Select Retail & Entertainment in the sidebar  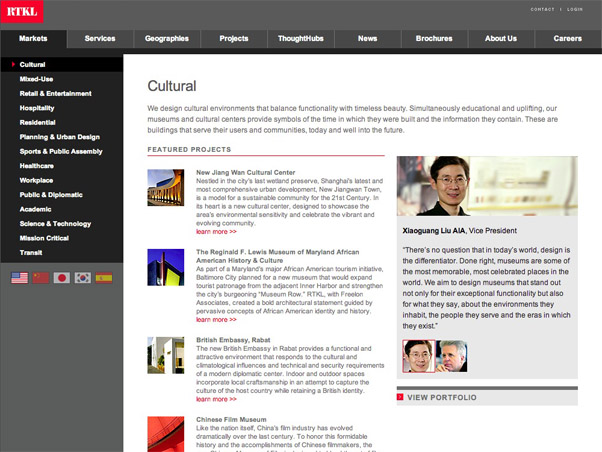(x=56, y=94)
